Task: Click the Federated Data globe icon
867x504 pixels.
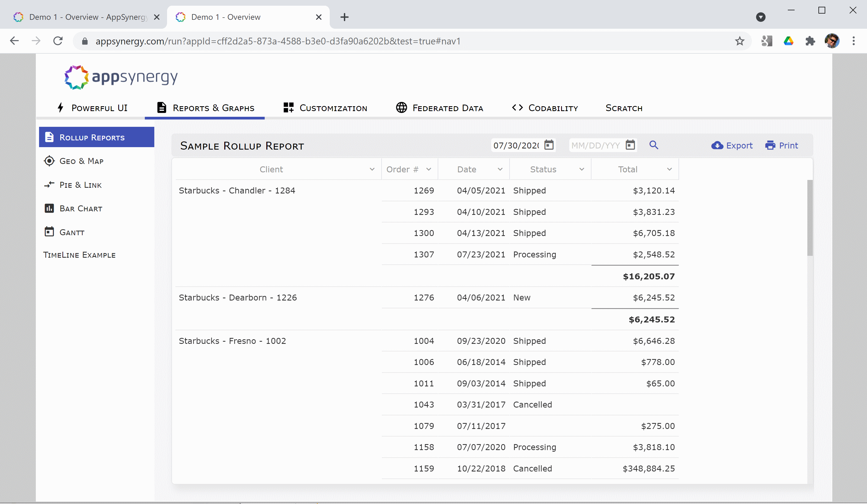Action: point(401,108)
